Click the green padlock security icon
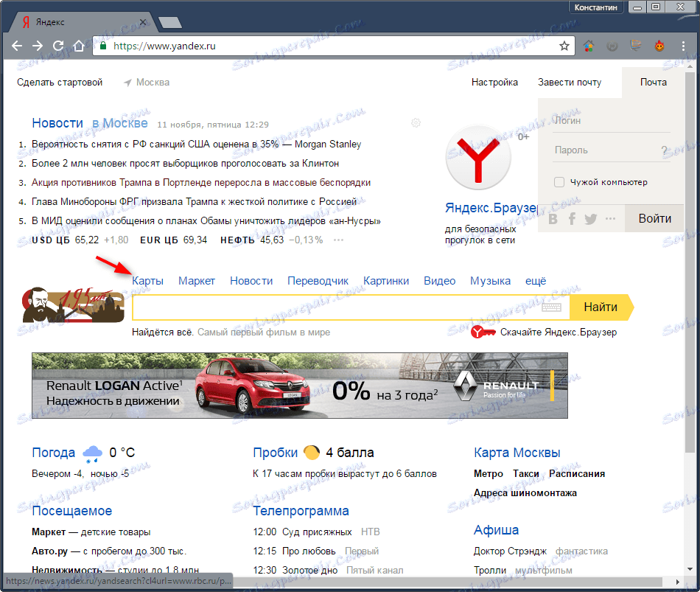700x592 pixels. [103, 46]
